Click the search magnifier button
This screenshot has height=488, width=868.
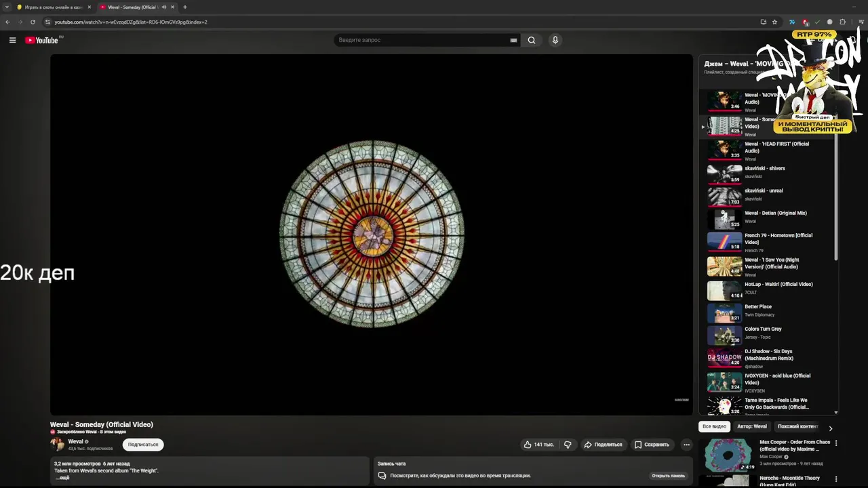[532, 40]
